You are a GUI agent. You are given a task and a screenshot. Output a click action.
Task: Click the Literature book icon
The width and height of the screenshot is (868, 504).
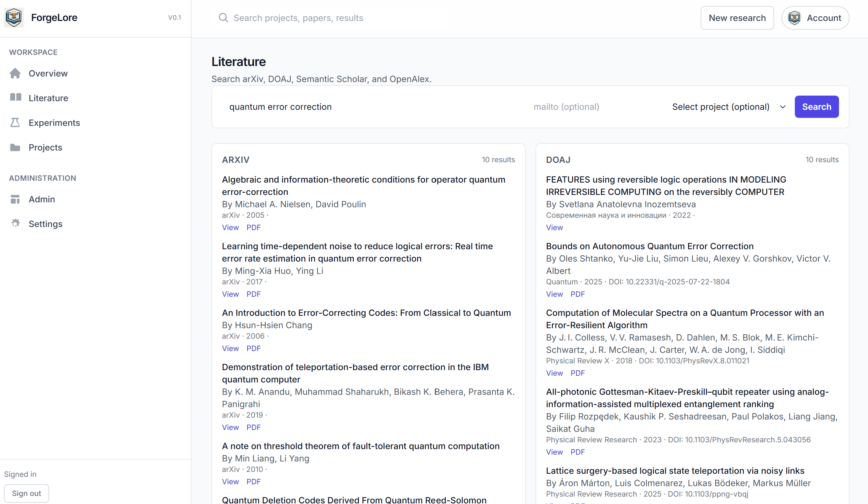point(15,98)
